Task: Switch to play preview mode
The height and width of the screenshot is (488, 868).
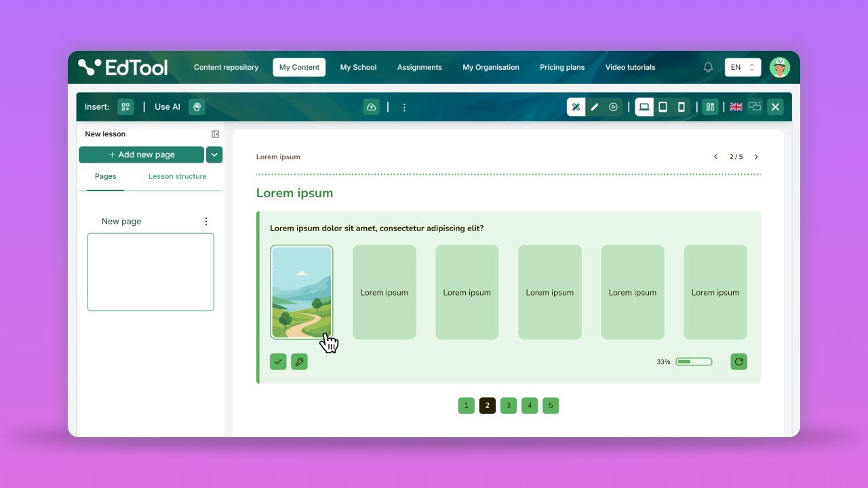Action: click(x=613, y=107)
